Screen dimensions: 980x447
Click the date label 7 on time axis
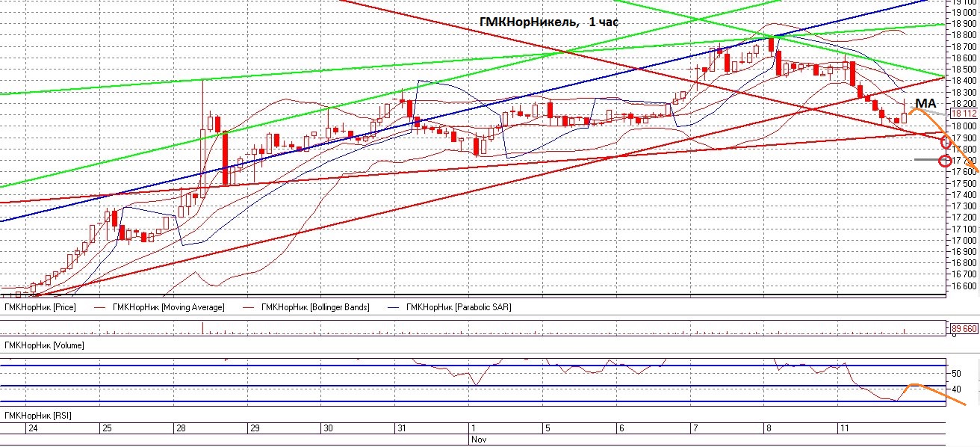[695, 429]
